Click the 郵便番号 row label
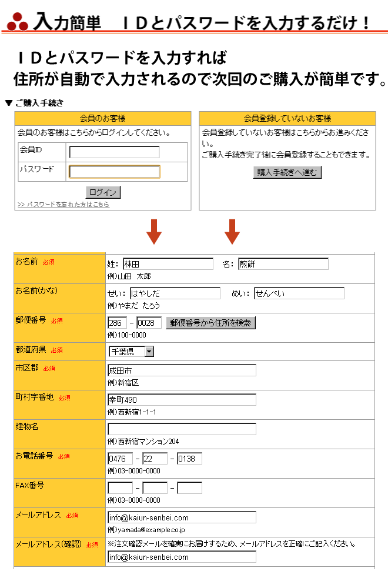The image size is (388, 588). pyautogui.click(x=31, y=320)
